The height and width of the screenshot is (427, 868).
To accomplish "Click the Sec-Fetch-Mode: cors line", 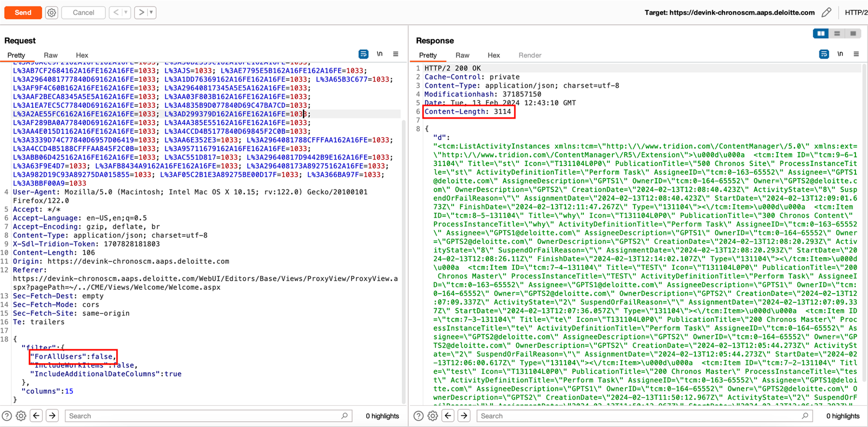I will pos(56,305).
